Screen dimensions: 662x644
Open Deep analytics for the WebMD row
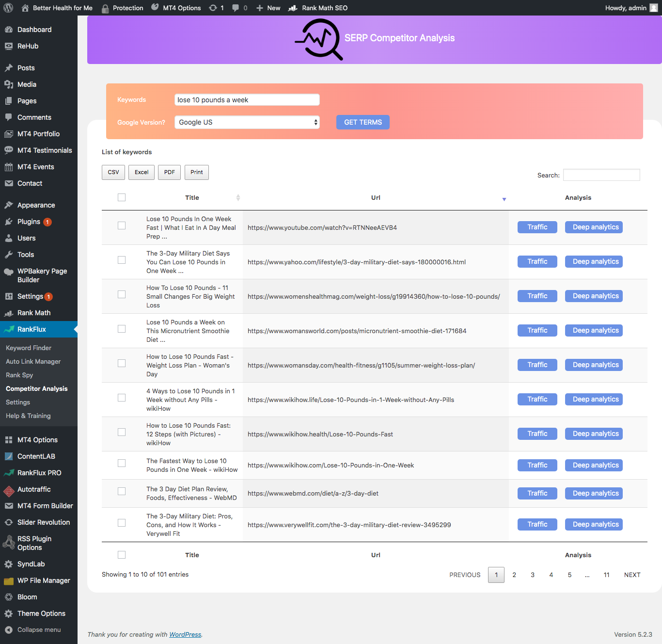coord(594,493)
